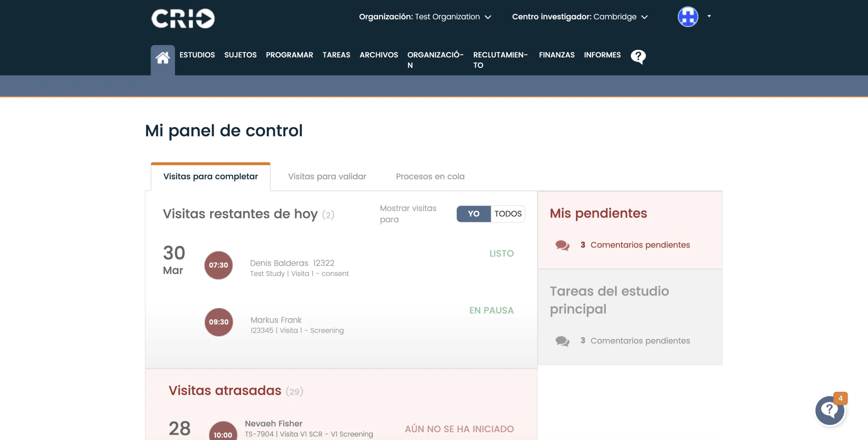Click the 09:30 time badge

tap(219, 322)
